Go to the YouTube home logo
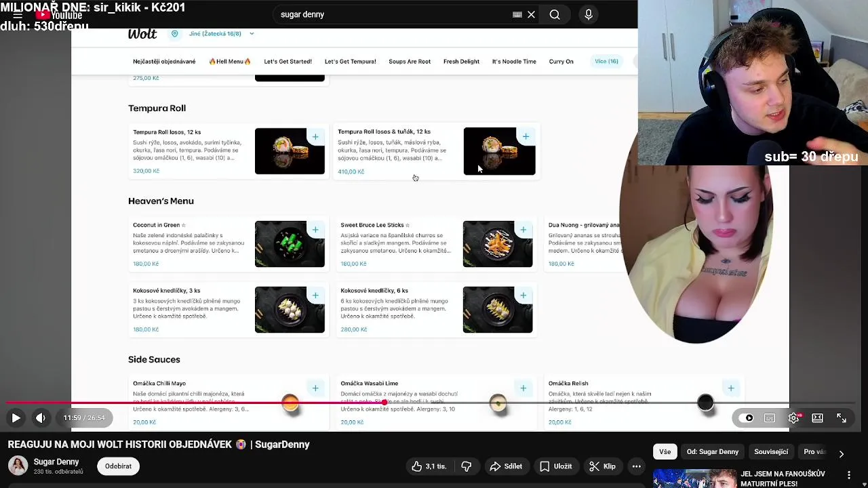868x488 pixels. pos(59,15)
